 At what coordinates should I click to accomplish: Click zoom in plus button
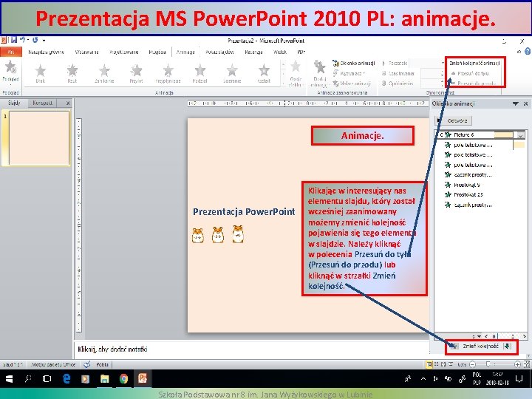pos(517,364)
